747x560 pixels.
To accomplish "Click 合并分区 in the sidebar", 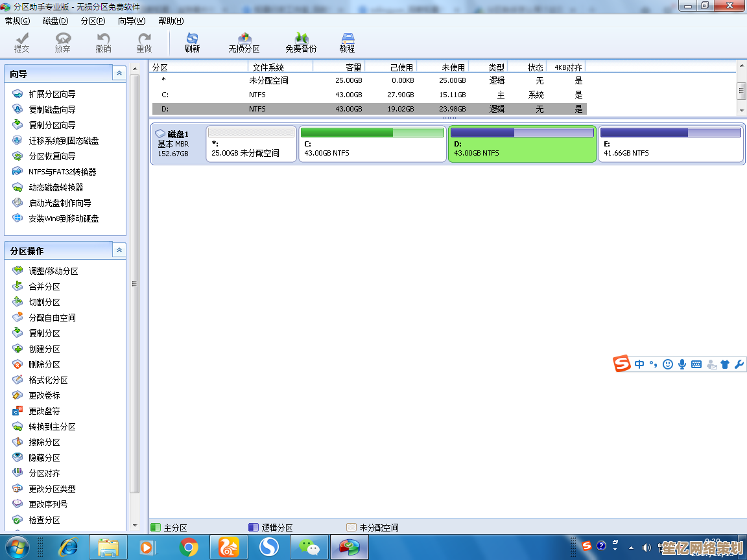I will click(44, 286).
